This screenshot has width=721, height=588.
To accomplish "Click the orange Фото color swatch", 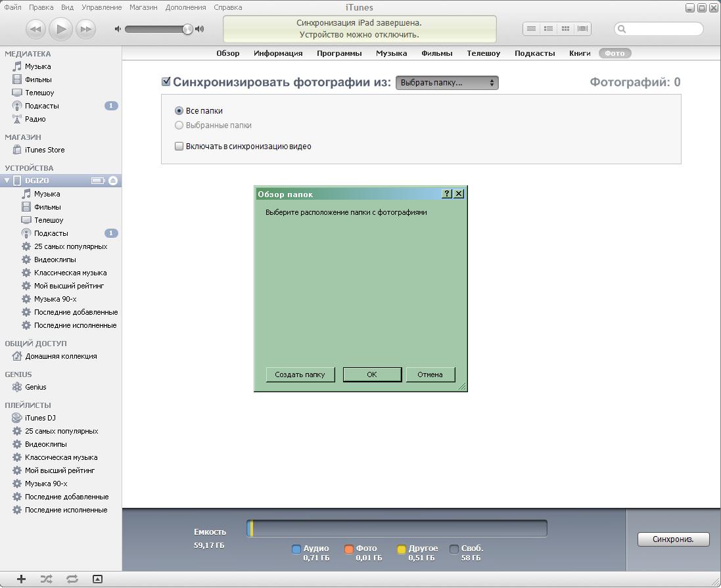I will [348, 549].
